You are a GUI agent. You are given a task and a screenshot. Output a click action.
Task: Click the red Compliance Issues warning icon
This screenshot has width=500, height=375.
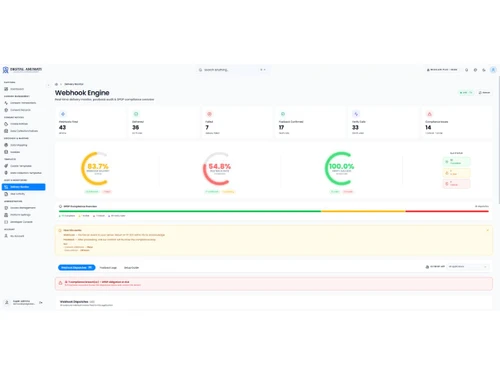(429, 114)
